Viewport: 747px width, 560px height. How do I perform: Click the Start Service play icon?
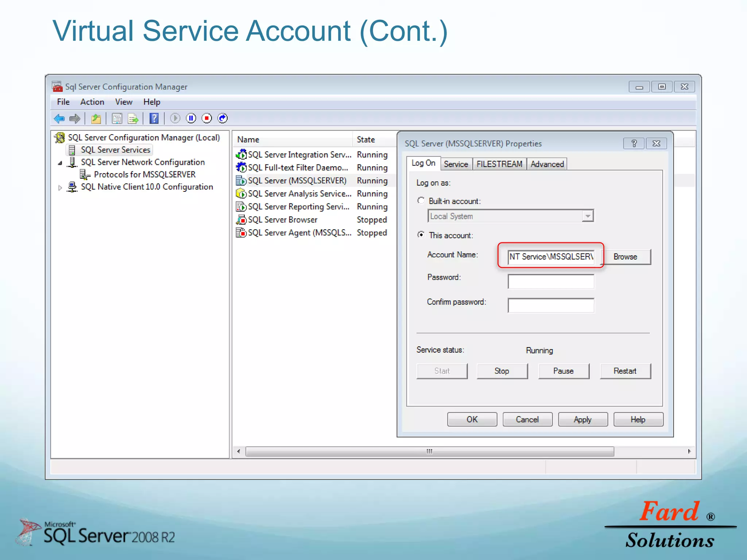175,118
